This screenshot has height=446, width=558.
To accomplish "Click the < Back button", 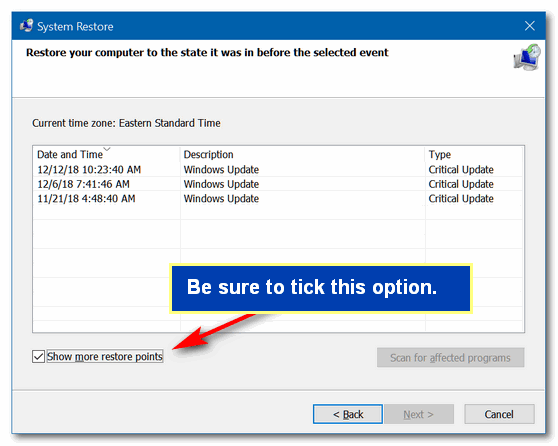I will [x=348, y=414].
